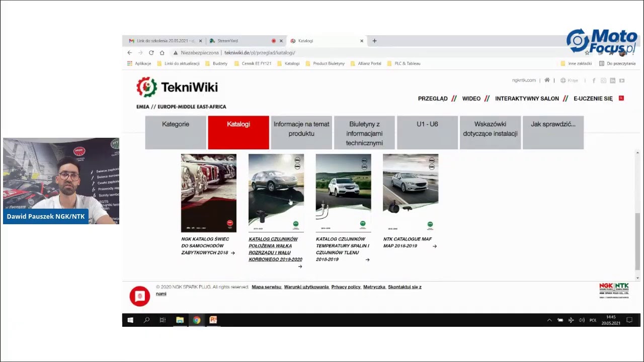644x362 pixels.
Task: Open 'Katalog czujników temperatury spalin' link
Action: coord(343,249)
